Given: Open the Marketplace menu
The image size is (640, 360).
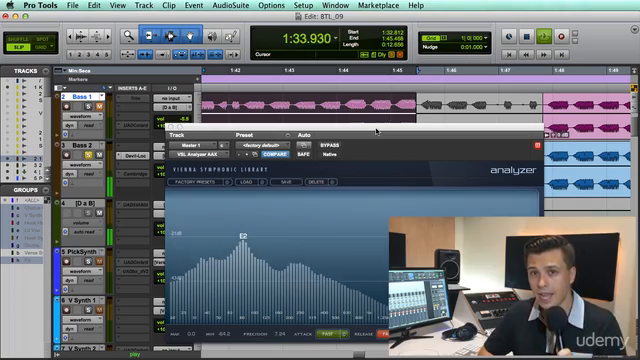Looking at the screenshot, I should click(x=378, y=5).
